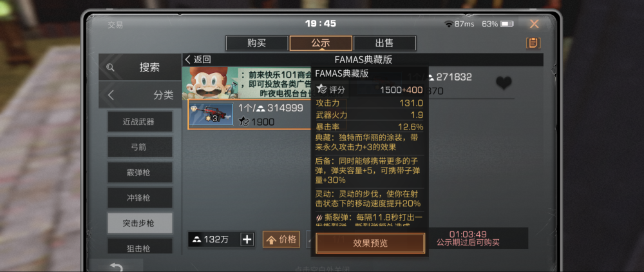Open the clipboard log icon
Viewport: 644px width, 272px height.
(x=533, y=43)
